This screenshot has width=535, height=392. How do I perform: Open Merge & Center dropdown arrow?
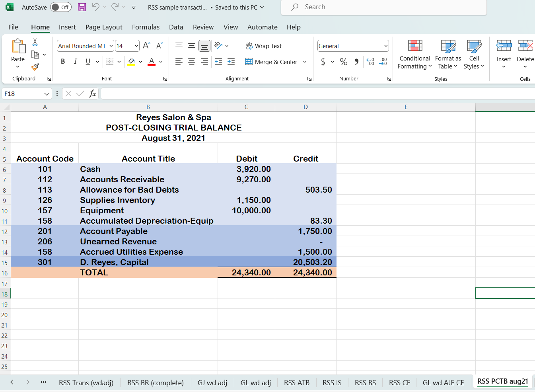[305, 62]
